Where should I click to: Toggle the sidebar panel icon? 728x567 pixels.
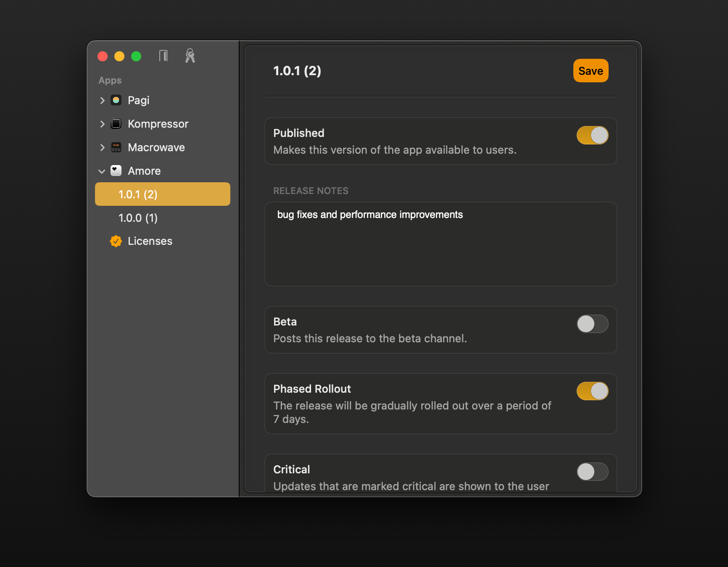coord(164,56)
